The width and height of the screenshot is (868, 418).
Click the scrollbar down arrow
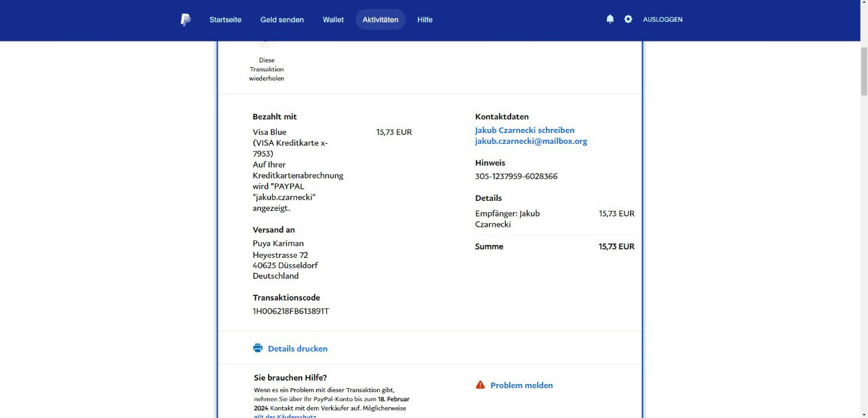[863, 413]
